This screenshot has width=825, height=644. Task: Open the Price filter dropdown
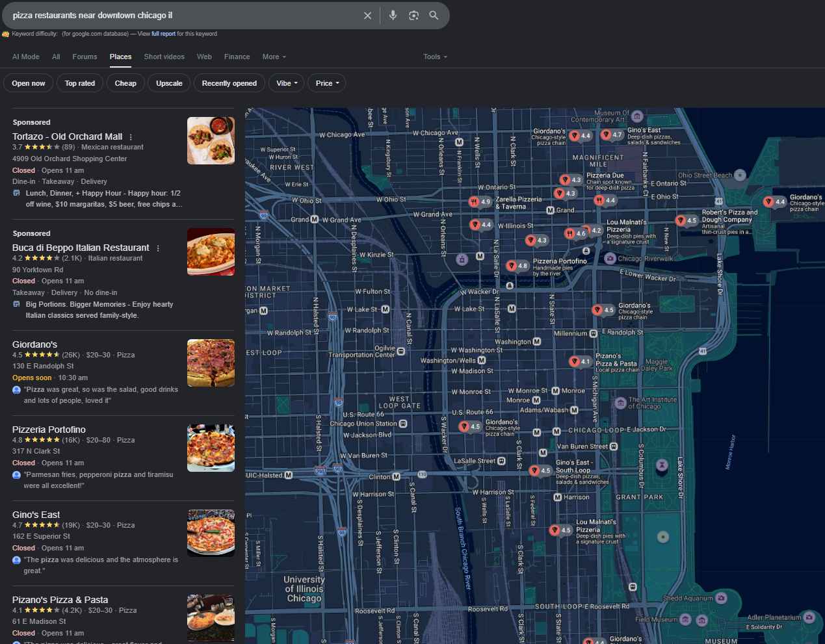(x=327, y=83)
